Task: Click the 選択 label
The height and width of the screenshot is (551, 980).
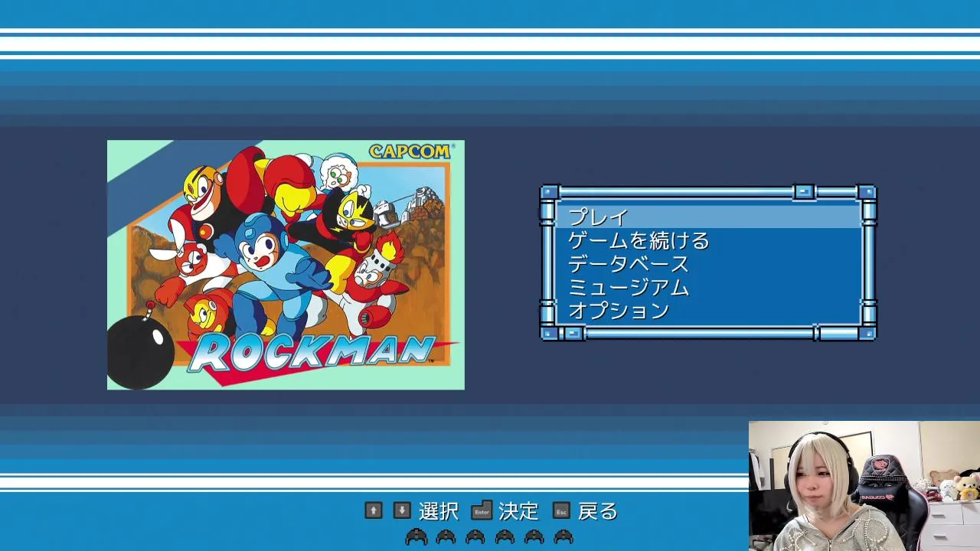Action: pos(439,511)
